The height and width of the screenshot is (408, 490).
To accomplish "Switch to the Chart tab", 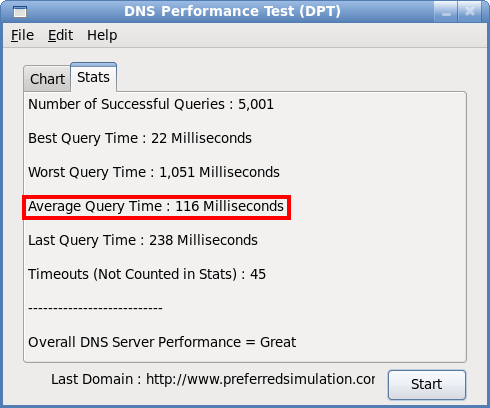I will (47, 79).
